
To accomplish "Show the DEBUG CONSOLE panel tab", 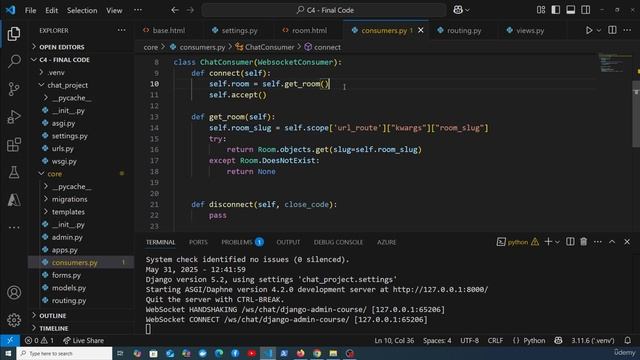I will pyautogui.click(x=338, y=242).
